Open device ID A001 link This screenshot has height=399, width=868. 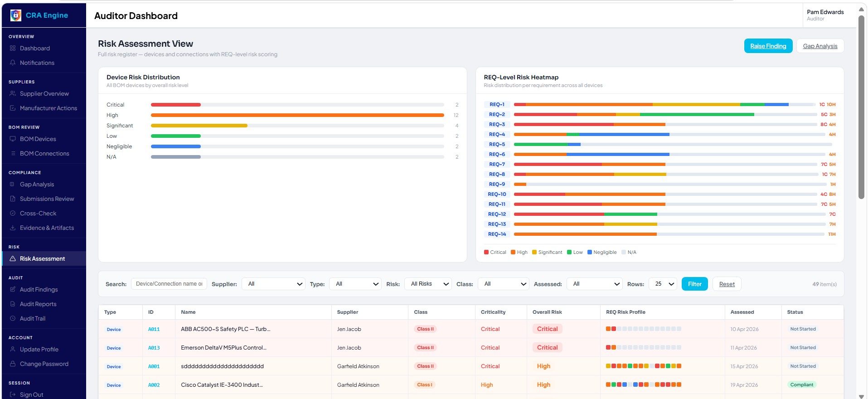point(154,366)
